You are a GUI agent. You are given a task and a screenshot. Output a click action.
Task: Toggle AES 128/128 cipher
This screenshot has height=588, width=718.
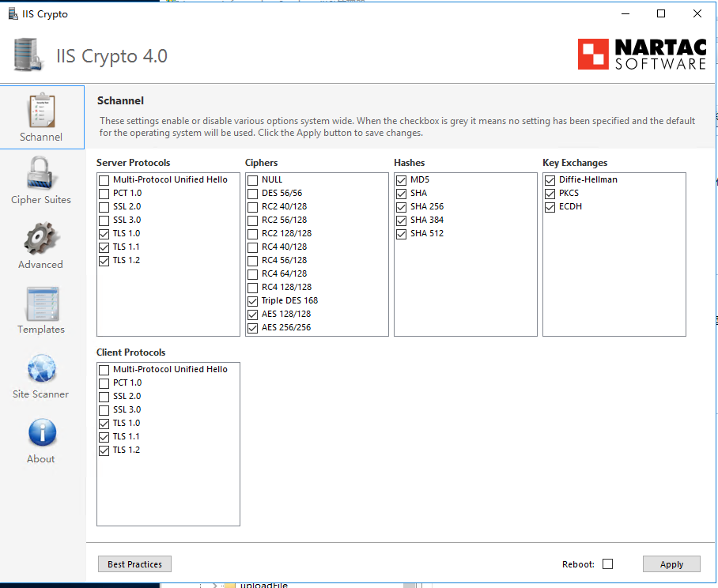point(252,315)
